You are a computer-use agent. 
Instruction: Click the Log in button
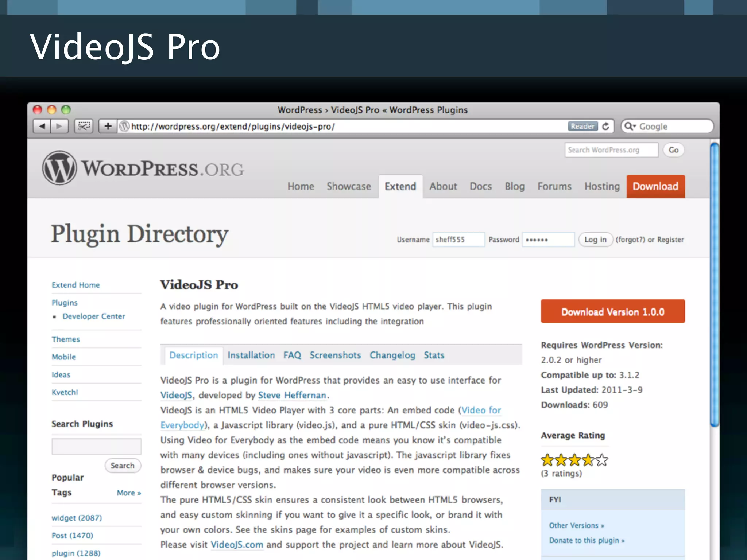tap(595, 240)
